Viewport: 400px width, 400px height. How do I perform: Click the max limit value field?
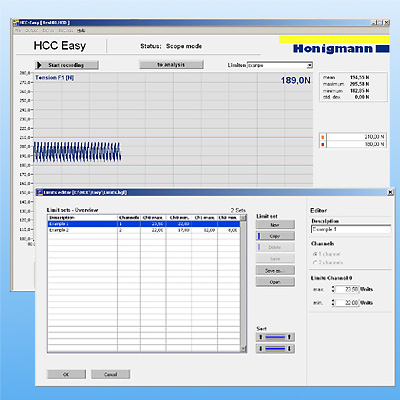[x=347, y=289]
